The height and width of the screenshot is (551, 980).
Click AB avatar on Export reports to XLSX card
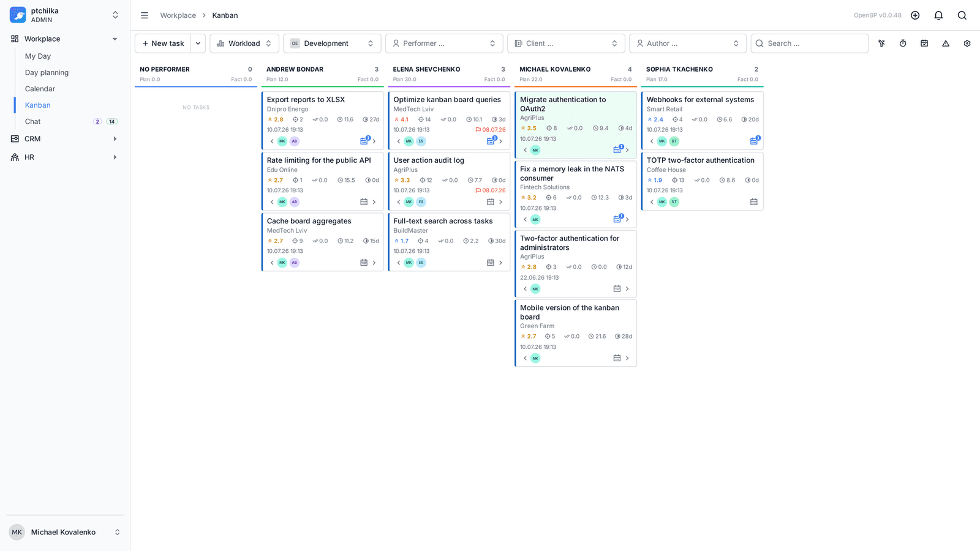coord(295,141)
